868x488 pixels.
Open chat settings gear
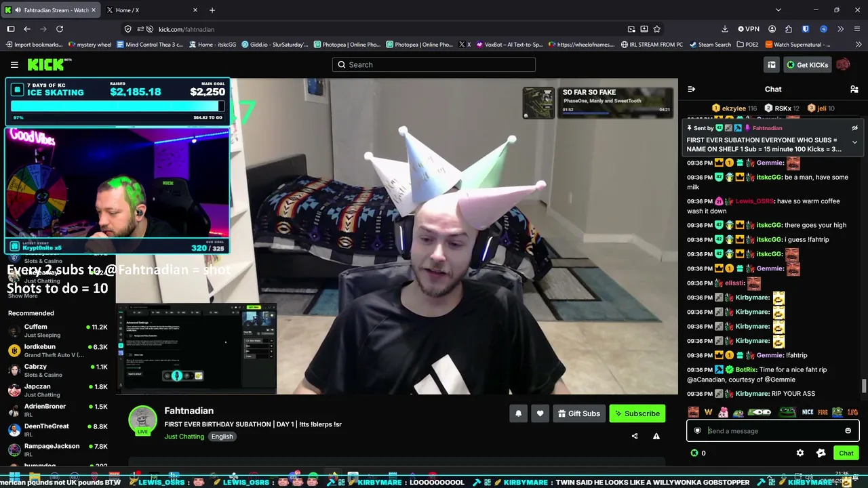click(x=800, y=453)
